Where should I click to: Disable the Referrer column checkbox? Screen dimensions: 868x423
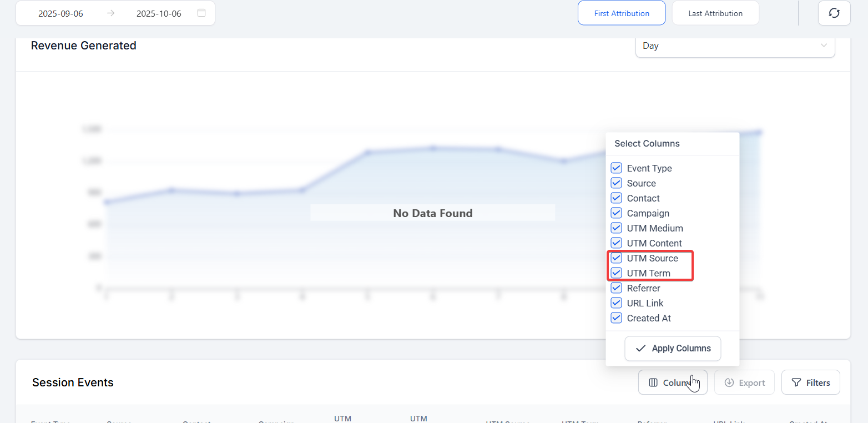tap(616, 288)
